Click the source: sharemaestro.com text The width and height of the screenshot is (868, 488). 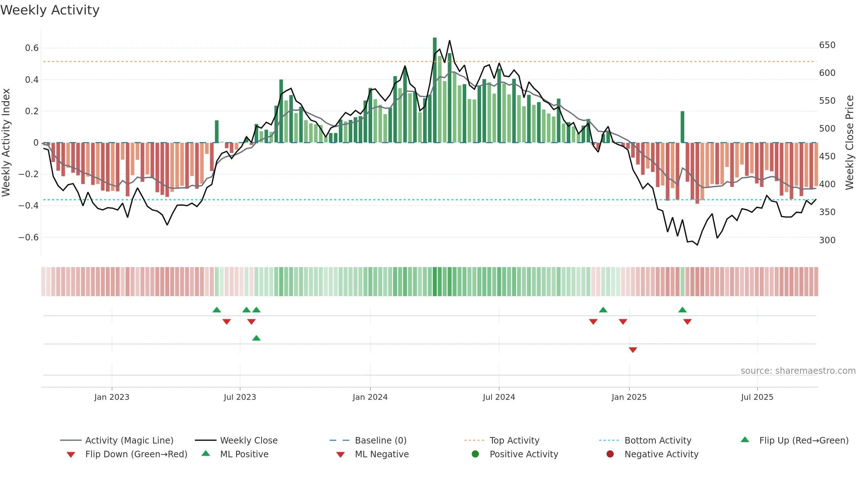(798, 371)
